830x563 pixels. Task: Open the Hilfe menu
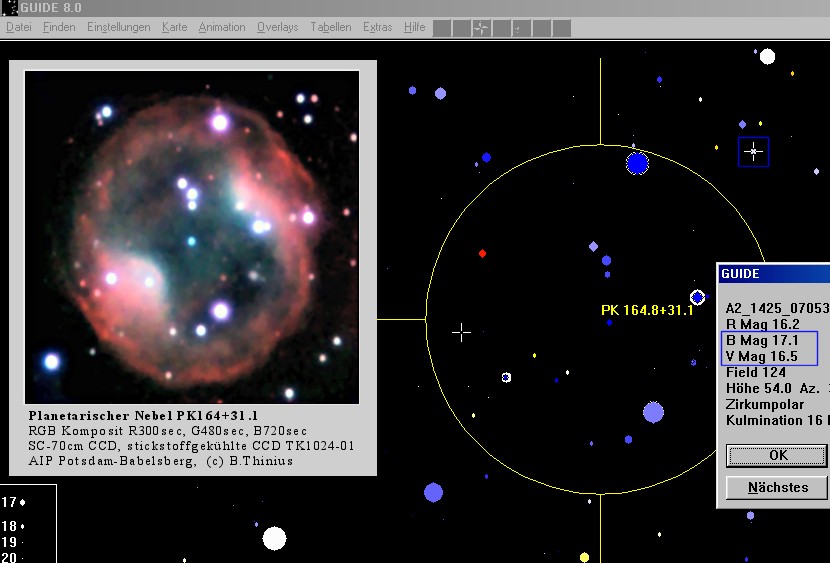tap(414, 27)
